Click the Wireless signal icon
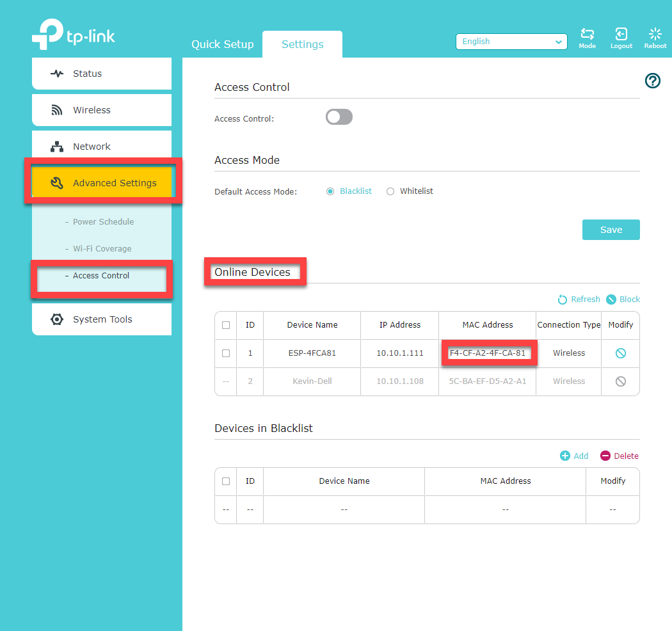 [56, 110]
